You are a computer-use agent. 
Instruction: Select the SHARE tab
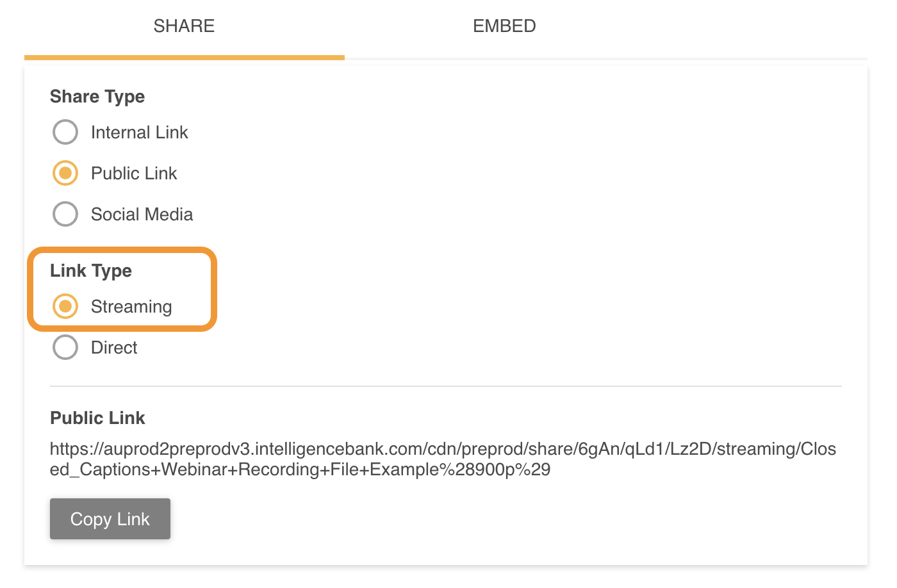(x=184, y=26)
